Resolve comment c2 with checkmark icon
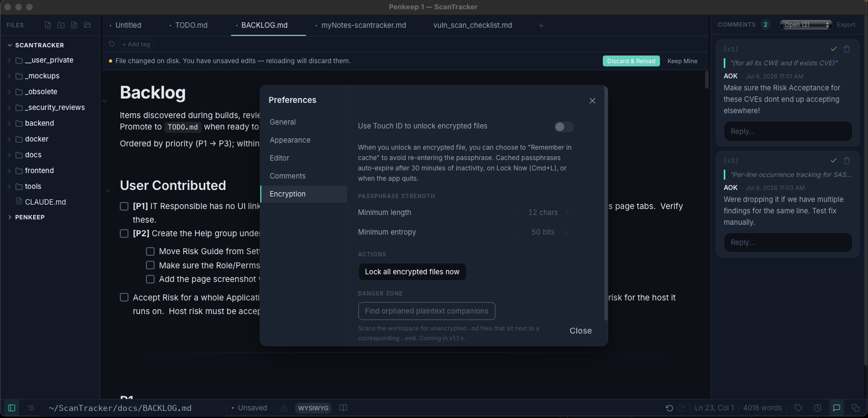 pos(833,161)
